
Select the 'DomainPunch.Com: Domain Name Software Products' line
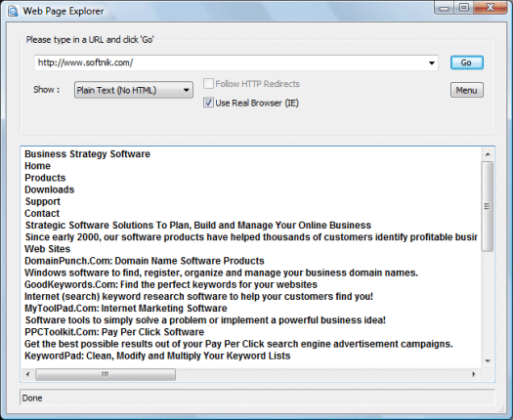(x=145, y=261)
